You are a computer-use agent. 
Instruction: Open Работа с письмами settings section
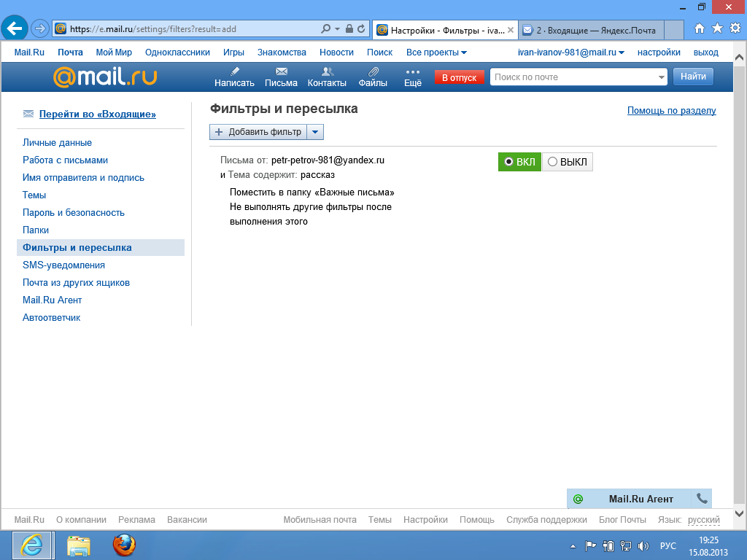tap(65, 160)
